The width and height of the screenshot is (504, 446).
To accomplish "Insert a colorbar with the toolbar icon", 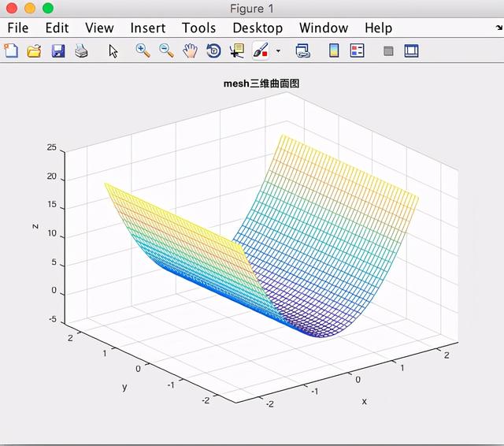I will coord(334,50).
